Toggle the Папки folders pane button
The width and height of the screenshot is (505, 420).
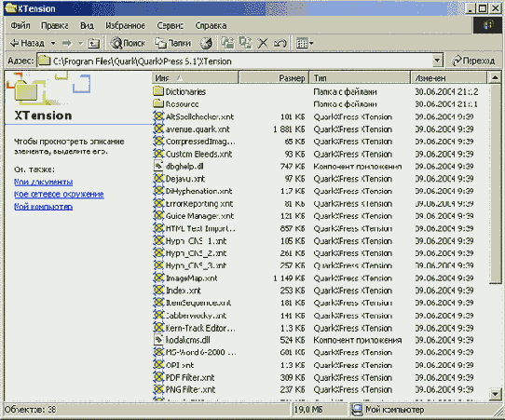(172, 43)
